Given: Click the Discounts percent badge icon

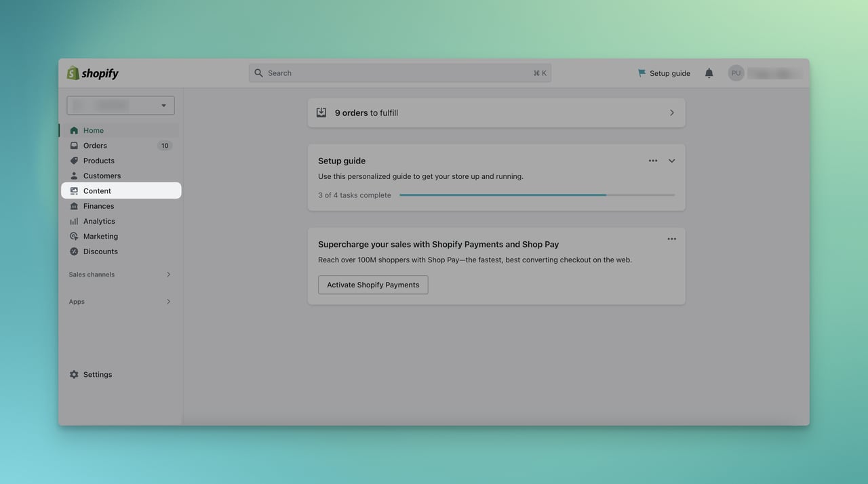Looking at the screenshot, I should click(x=74, y=251).
